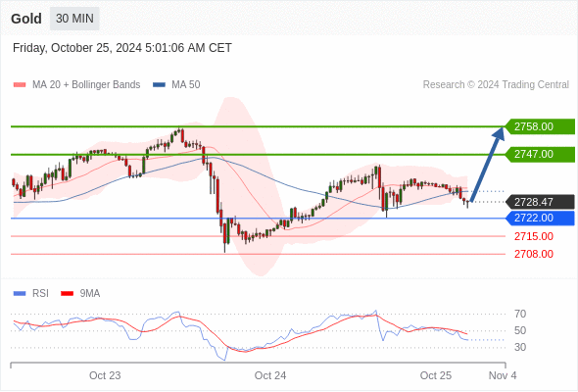Click the Nov 4 axis label
Screen dimensions: 578x392
point(503,375)
